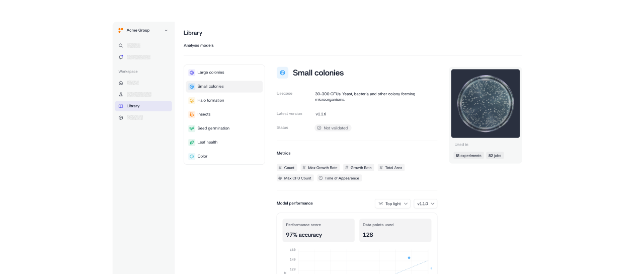Viewport: 644px width, 274px height.
Task: Open the Halo formation model
Action: [x=224, y=100]
